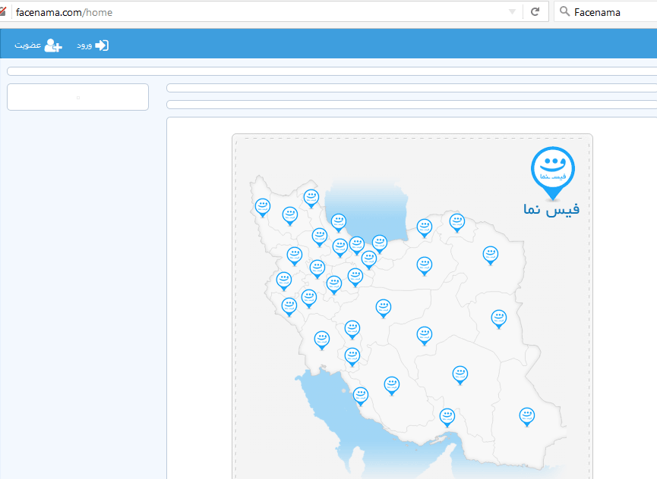Select the Bushehr pin on the Gulf coast

(360, 396)
